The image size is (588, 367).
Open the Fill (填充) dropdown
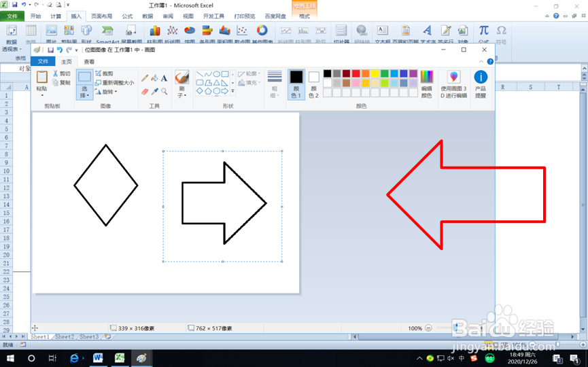click(249, 82)
